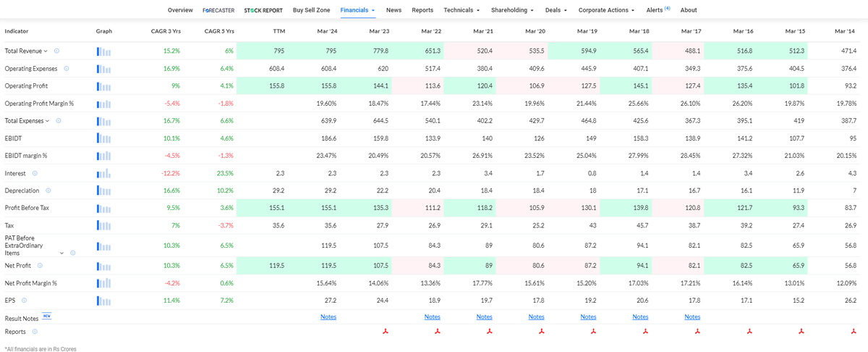
Task: Open the Operating Expenses mini bar graph
Action: tap(103, 69)
